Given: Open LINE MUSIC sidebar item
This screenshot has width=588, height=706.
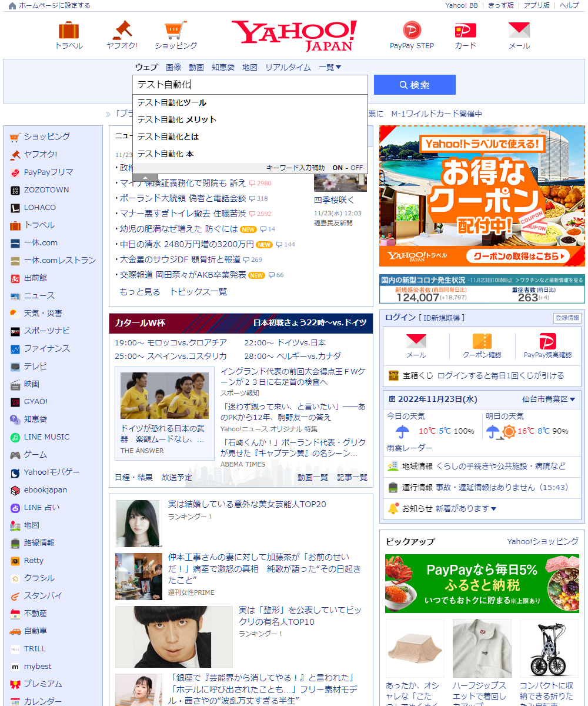Looking at the screenshot, I should pos(46,437).
